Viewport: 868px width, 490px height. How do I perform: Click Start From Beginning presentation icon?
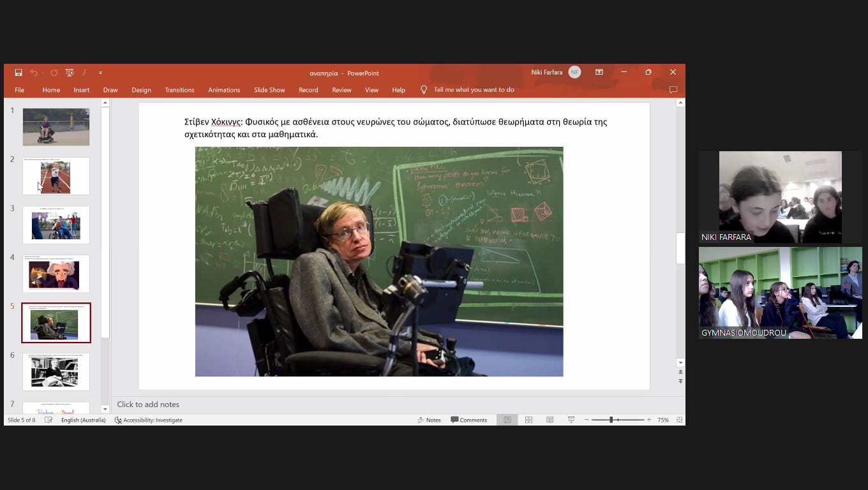coord(70,73)
